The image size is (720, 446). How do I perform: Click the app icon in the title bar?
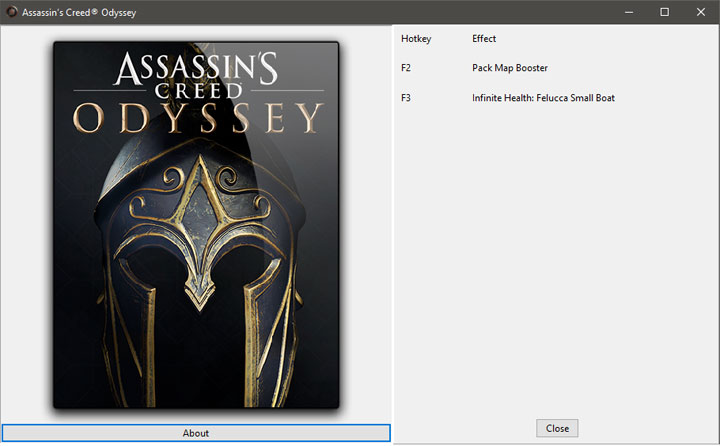tap(11, 12)
